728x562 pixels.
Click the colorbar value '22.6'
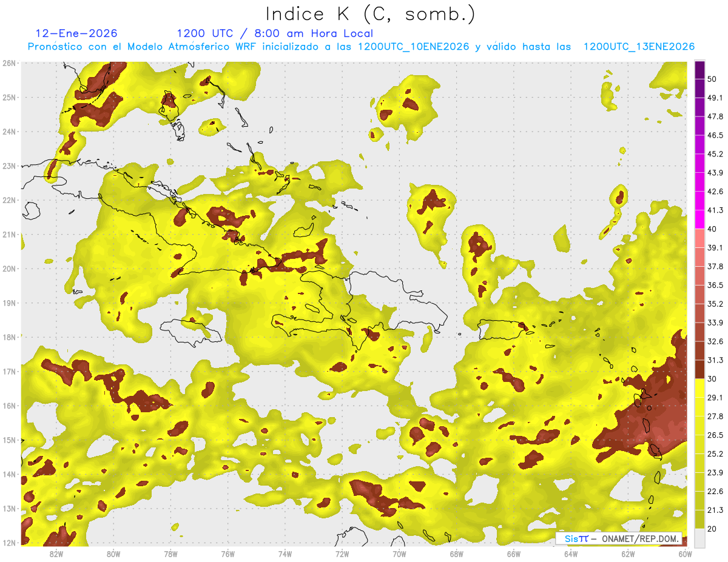(x=715, y=491)
